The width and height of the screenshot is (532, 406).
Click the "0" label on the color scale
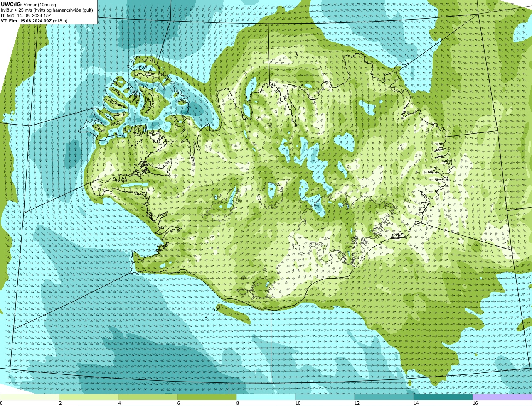coord(1,403)
